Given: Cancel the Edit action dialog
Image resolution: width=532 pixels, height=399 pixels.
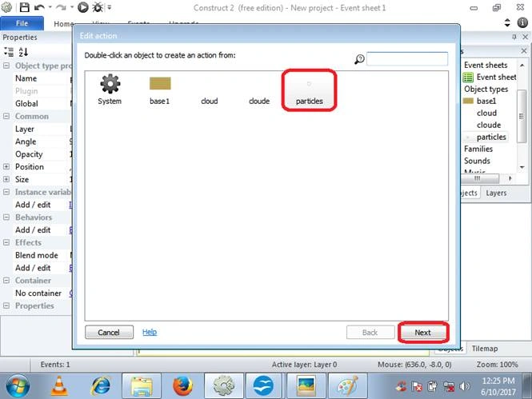Looking at the screenshot, I should coord(109,333).
